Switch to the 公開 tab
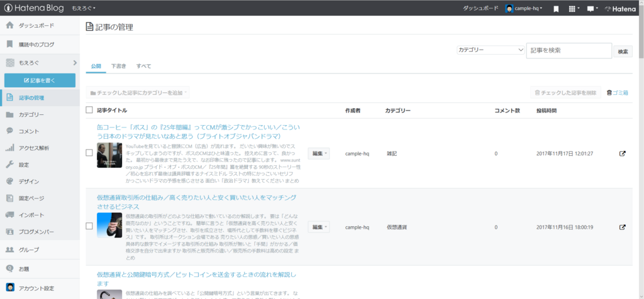This screenshot has height=299, width=644. pos(96,66)
